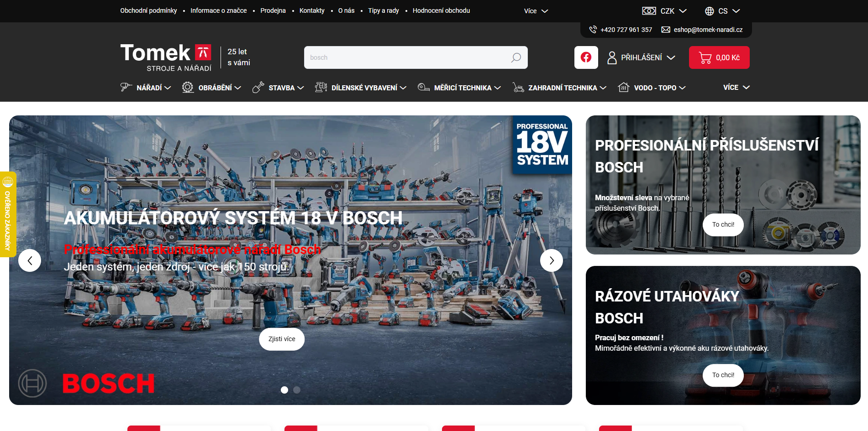Click the house icon for Vodo - Topo

coord(624,87)
